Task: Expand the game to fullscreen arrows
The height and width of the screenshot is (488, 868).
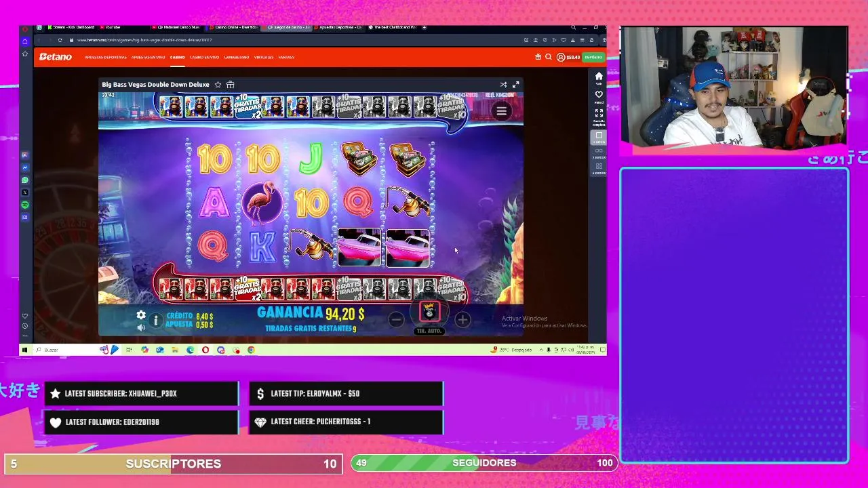Action: [x=515, y=85]
